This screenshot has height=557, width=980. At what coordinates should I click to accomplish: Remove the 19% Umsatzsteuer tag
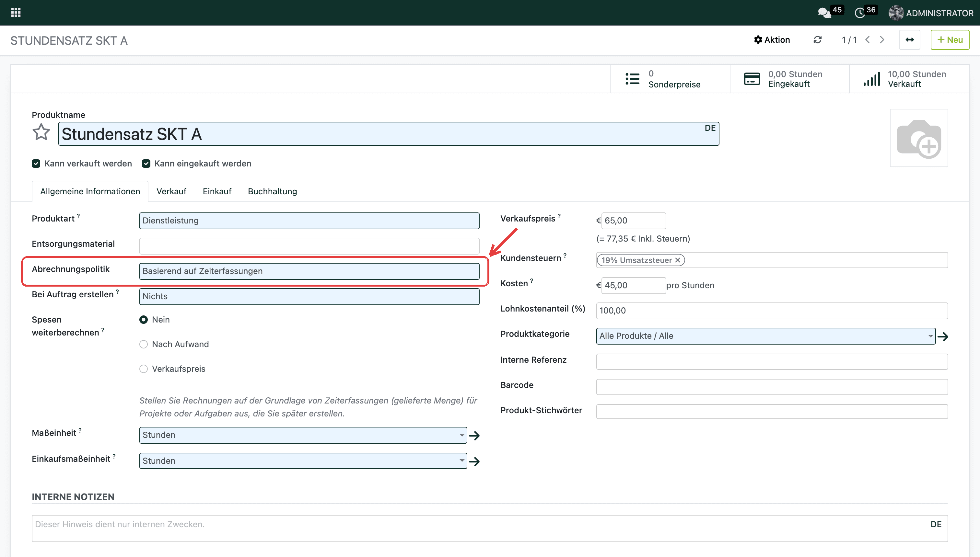[x=677, y=260]
